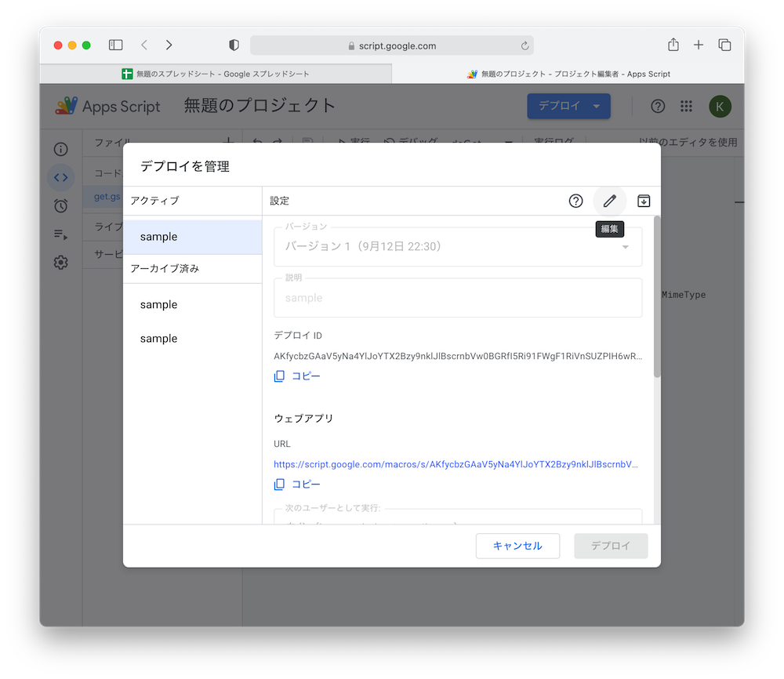Select the second archived sample deployment
This screenshot has height=679, width=784.
coord(193,339)
